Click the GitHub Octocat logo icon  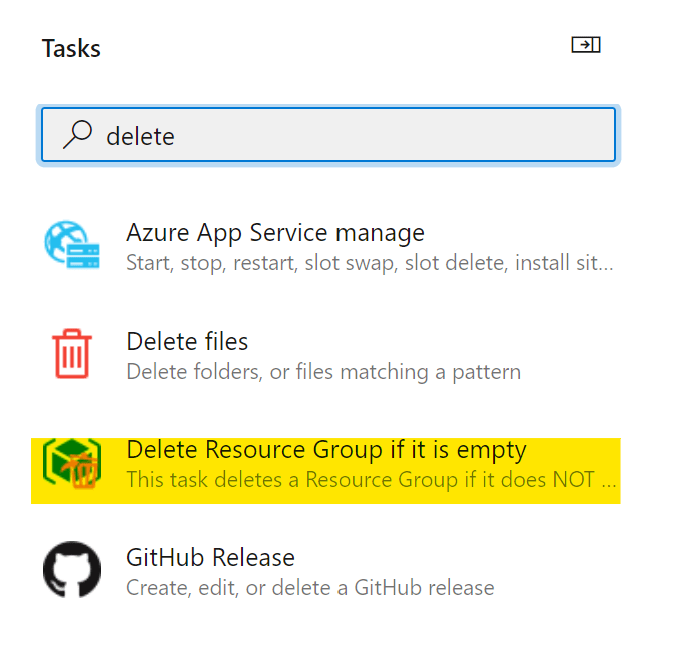coord(71,571)
